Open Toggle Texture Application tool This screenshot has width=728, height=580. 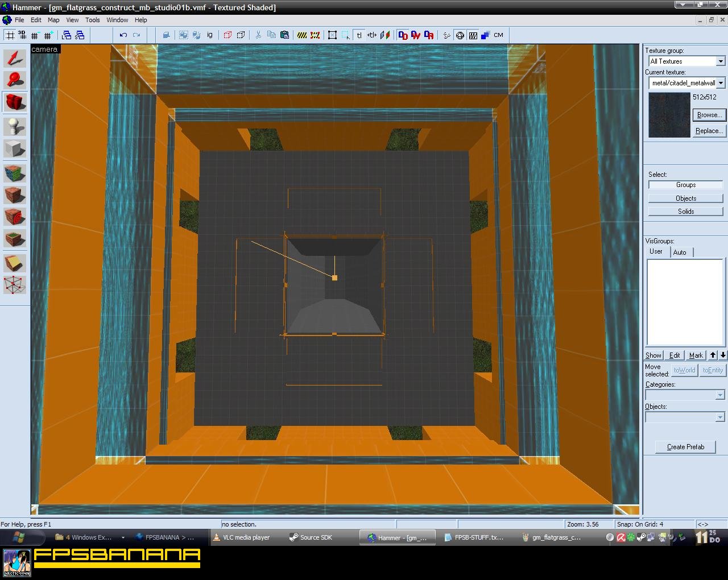[15, 172]
